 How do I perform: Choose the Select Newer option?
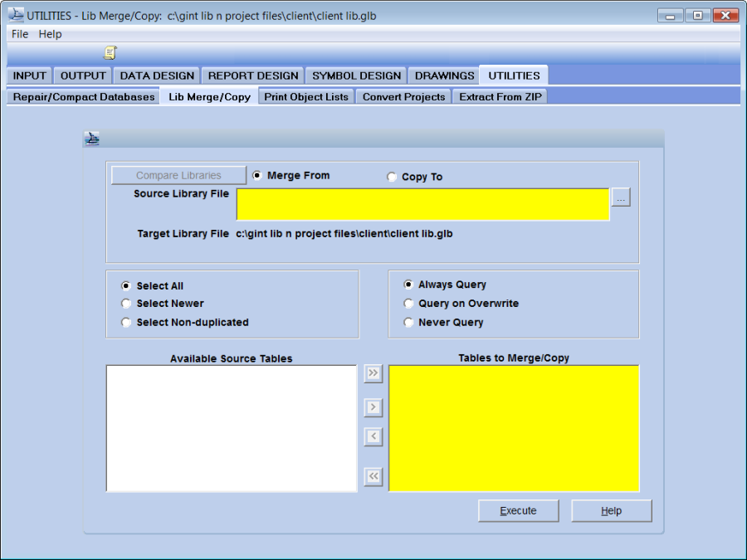pos(127,304)
